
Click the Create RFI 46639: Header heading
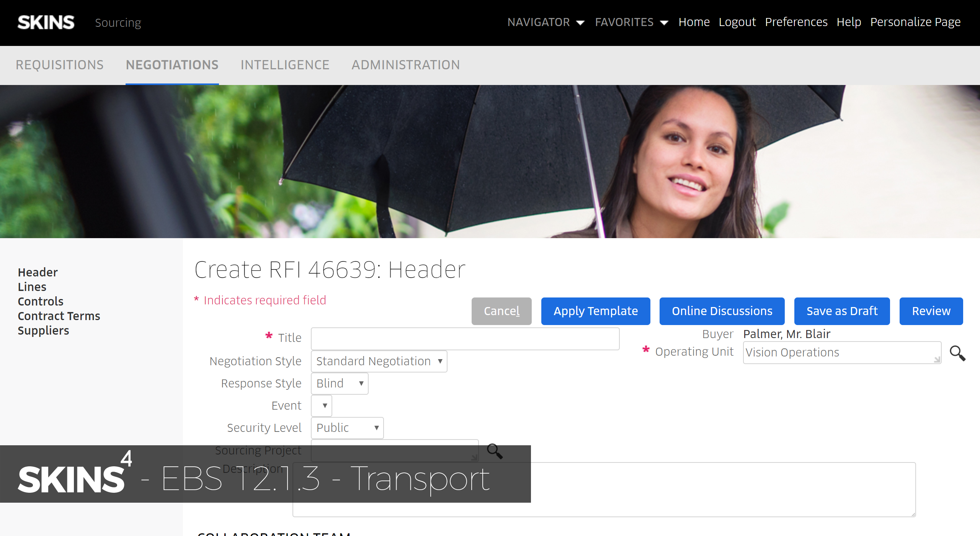(330, 270)
